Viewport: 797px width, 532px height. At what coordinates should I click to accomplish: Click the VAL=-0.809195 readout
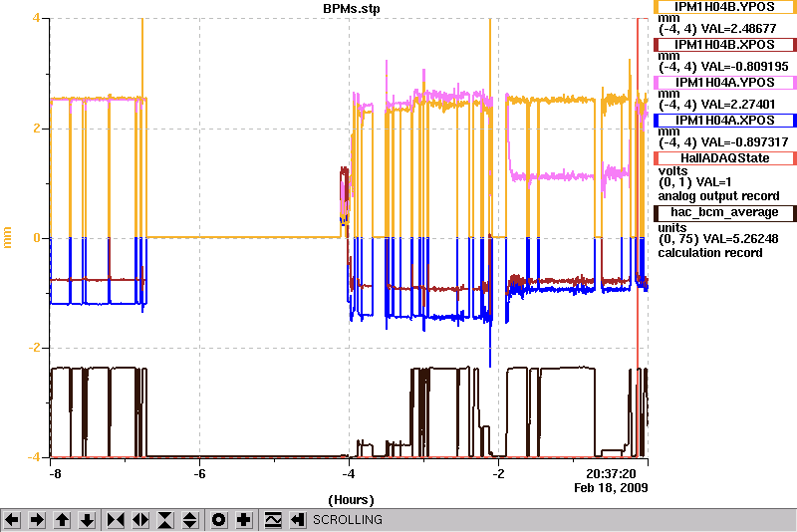coord(744,67)
